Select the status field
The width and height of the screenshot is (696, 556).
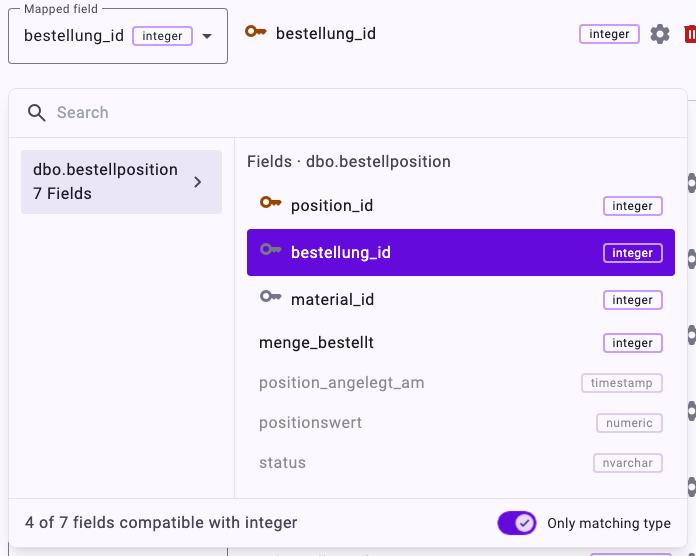click(x=461, y=463)
